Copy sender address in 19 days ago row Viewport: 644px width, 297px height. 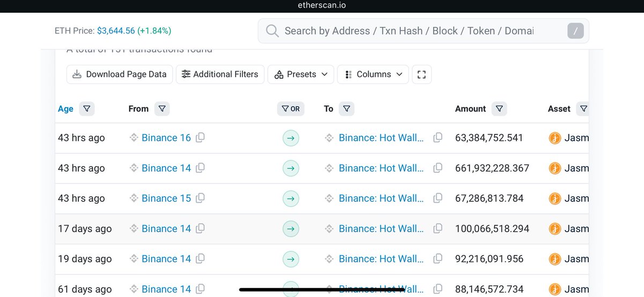click(x=200, y=258)
